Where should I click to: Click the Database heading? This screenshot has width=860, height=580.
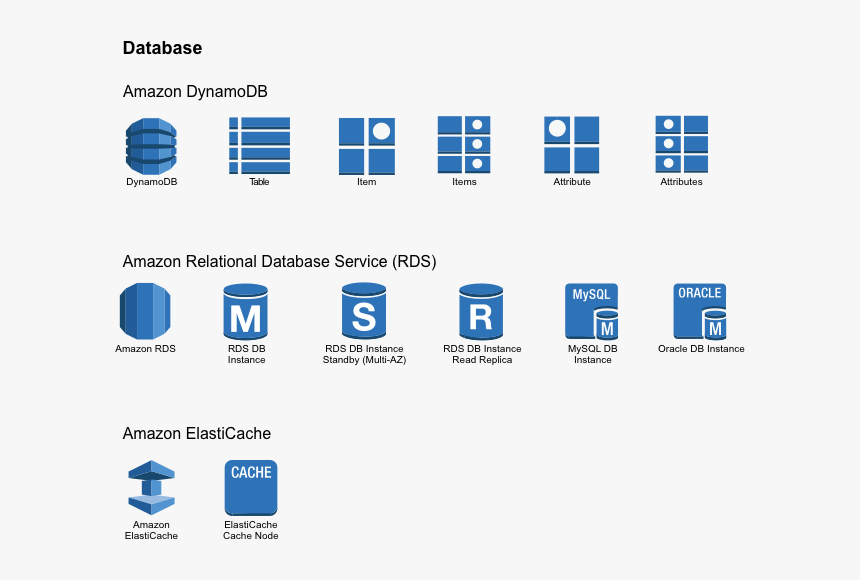tap(162, 48)
